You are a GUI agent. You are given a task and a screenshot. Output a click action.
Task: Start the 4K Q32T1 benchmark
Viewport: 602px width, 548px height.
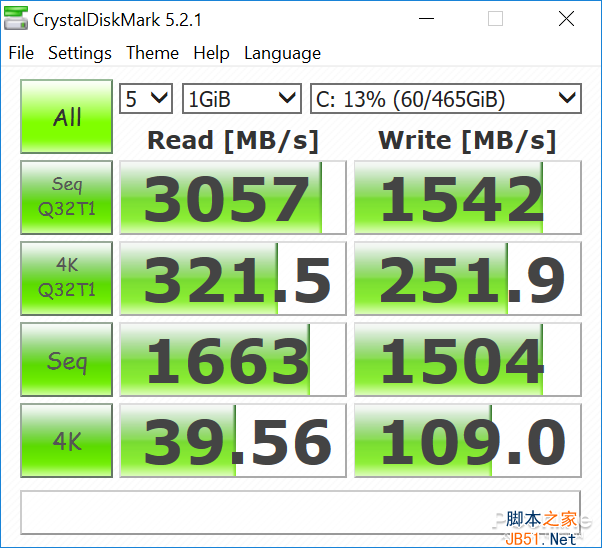pyautogui.click(x=66, y=278)
